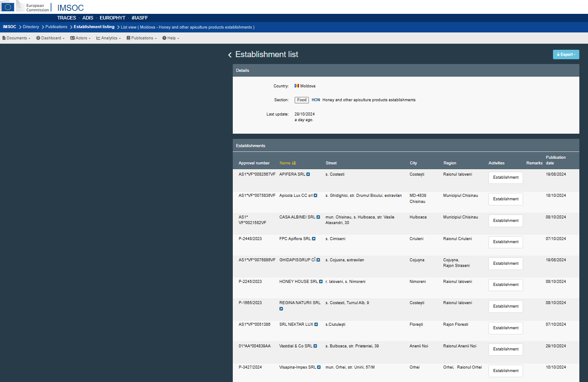Click the external link icon next to APIFERA SRL
This screenshot has height=382, width=588.
point(308,174)
